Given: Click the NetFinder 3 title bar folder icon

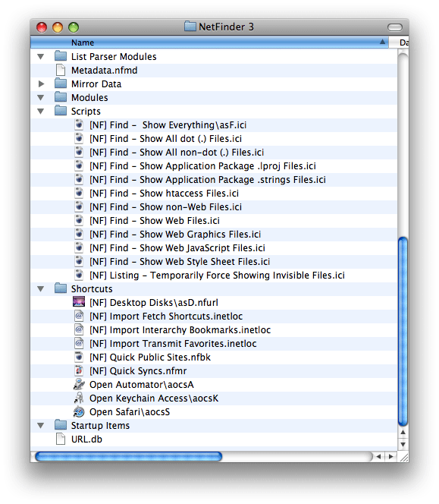Looking at the screenshot, I should tap(190, 27).
